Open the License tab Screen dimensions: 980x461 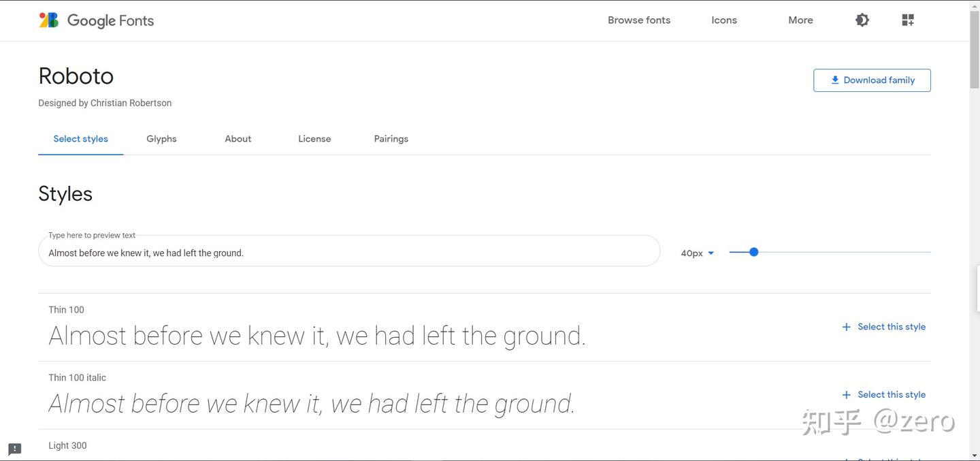point(314,139)
